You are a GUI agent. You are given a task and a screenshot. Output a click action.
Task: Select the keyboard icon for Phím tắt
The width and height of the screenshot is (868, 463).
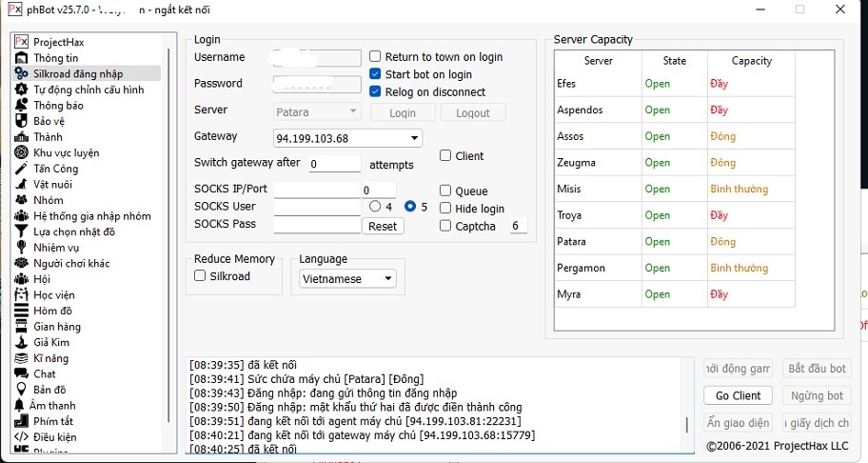click(21, 421)
